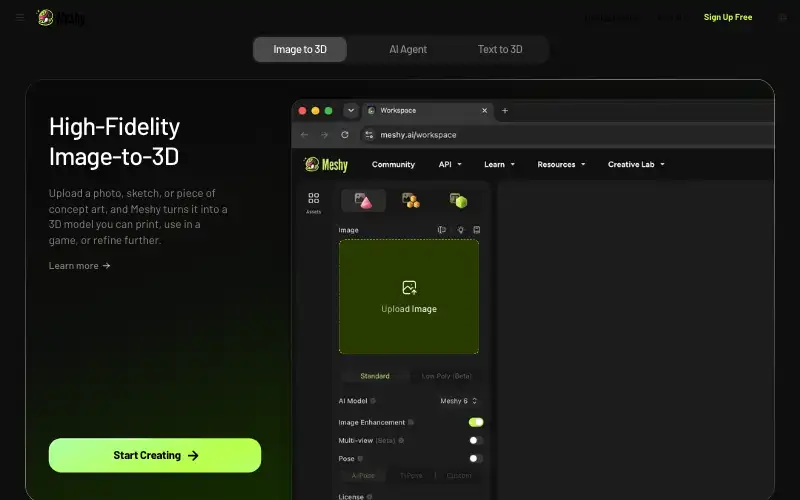Click the Upload Image drop zone

409,296
